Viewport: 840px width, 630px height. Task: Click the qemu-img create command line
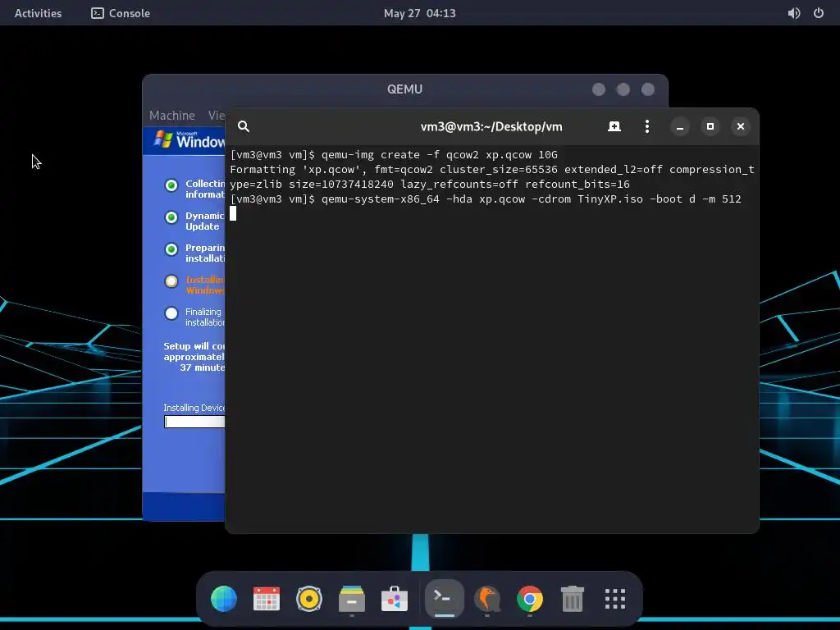coord(394,155)
